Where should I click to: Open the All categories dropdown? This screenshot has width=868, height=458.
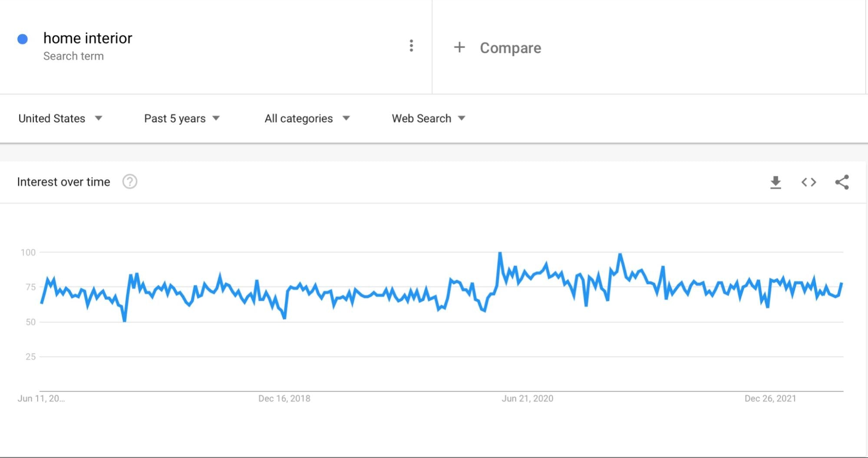click(306, 118)
